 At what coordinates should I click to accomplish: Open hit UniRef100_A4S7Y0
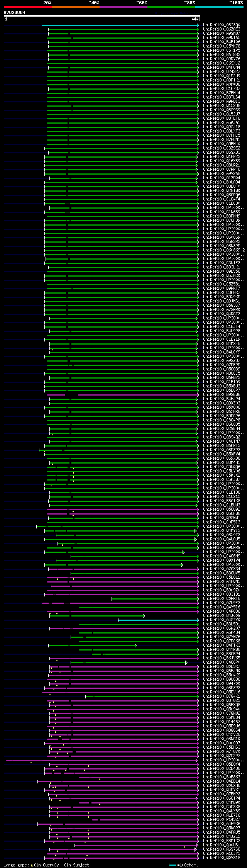tap(222, 620)
